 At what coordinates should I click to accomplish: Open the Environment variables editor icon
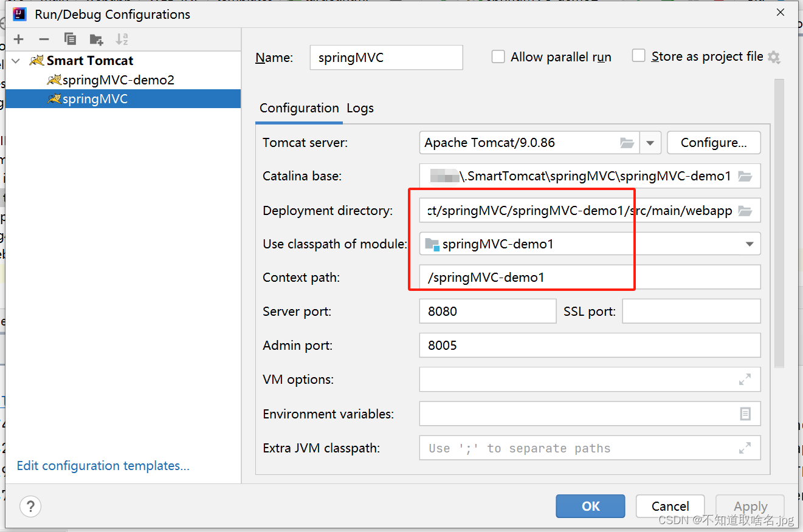point(745,414)
